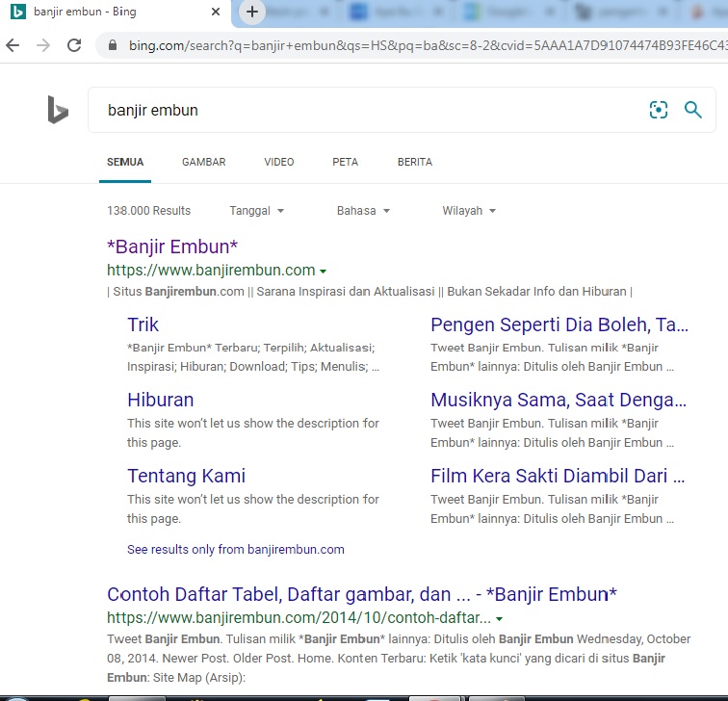Open the 'Tentang Kami' sitelink
This screenshot has width=728, height=701.
point(186,476)
